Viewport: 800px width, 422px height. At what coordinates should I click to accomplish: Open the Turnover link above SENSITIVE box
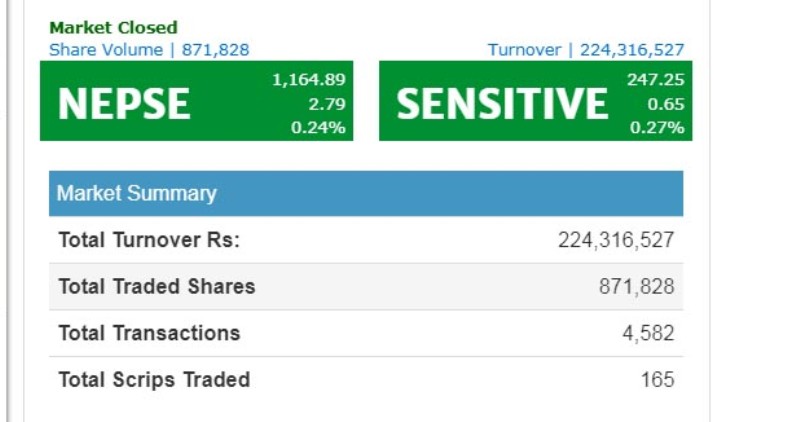[586, 50]
